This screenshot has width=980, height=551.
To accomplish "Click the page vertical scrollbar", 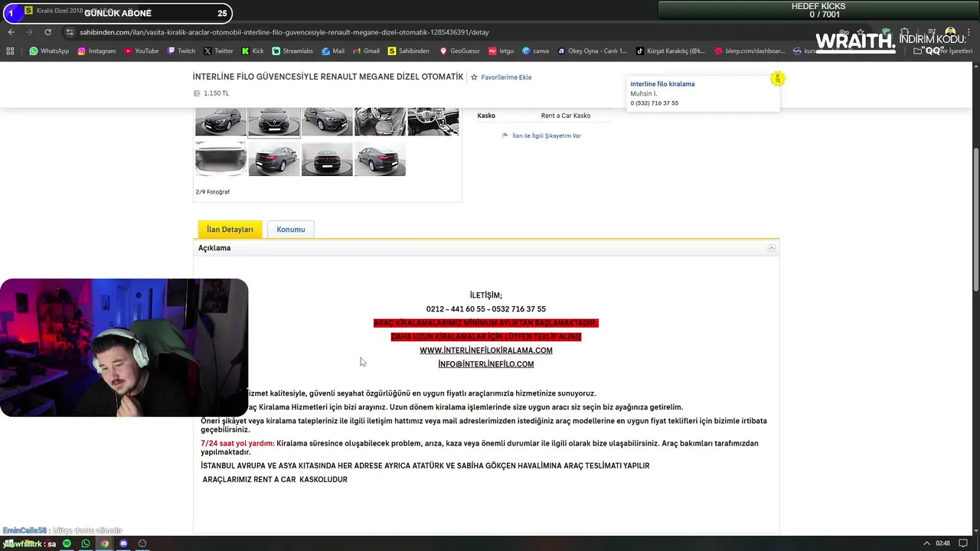I will pyautogui.click(x=976, y=218).
